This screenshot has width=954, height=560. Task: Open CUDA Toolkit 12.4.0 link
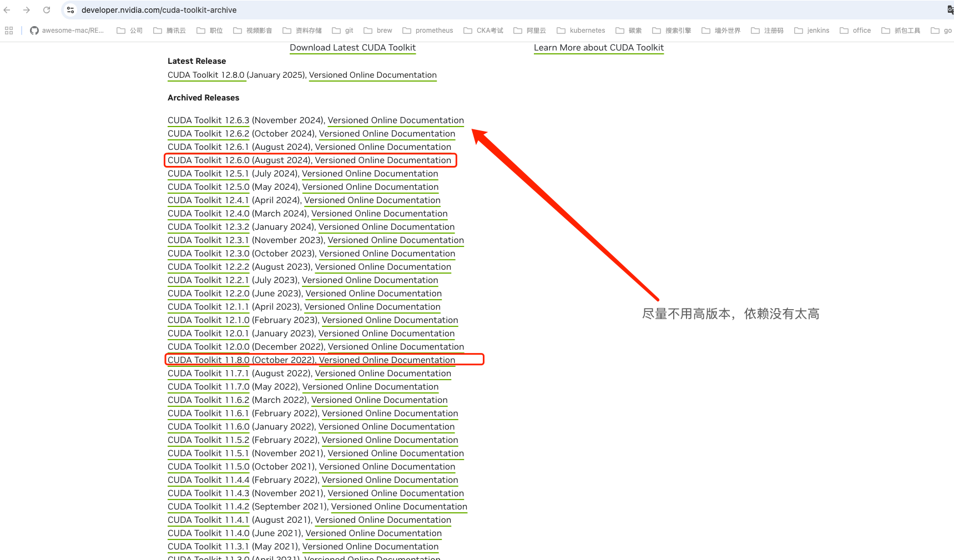(x=209, y=214)
